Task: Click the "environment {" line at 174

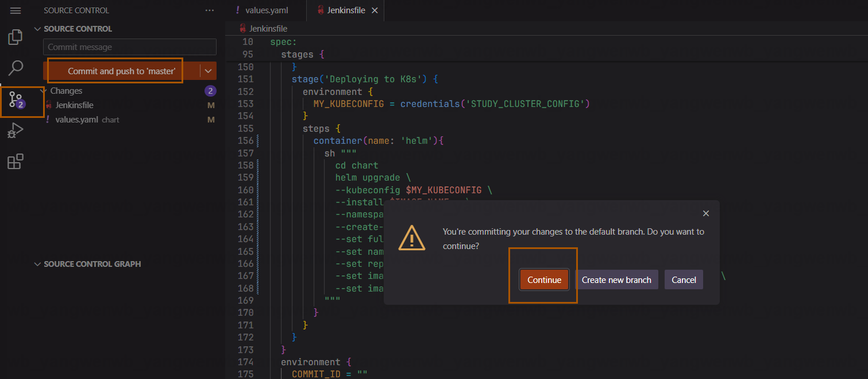Action: point(315,362)
